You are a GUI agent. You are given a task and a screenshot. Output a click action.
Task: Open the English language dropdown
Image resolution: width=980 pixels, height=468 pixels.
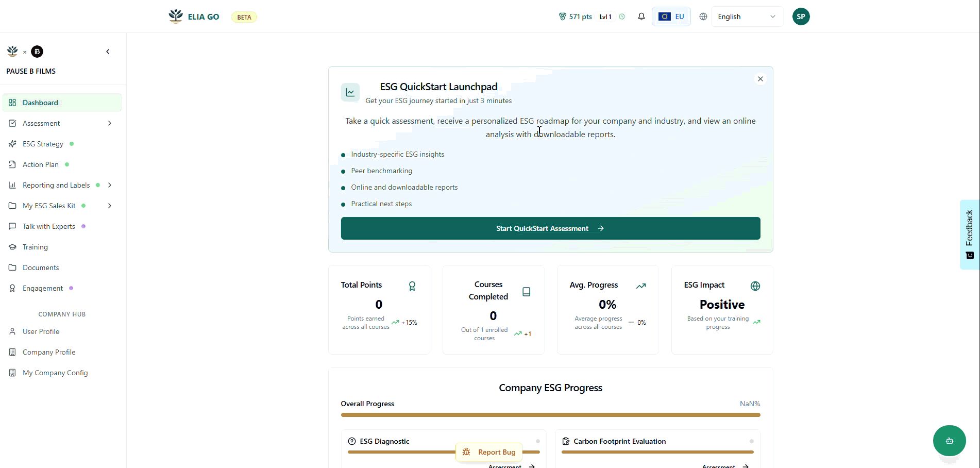pyautogui.click(x=747, y=16)
